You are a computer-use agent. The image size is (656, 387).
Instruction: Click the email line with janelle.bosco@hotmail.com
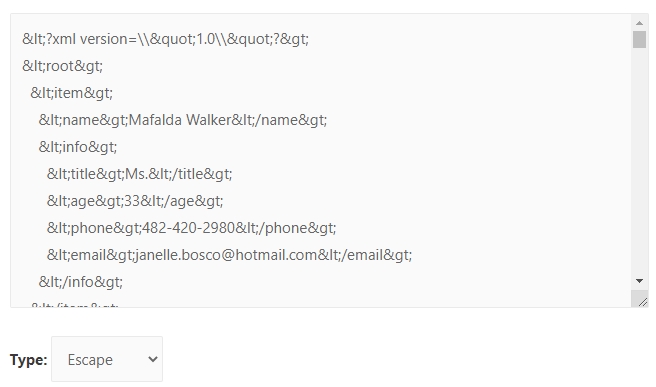click(229, 255)
